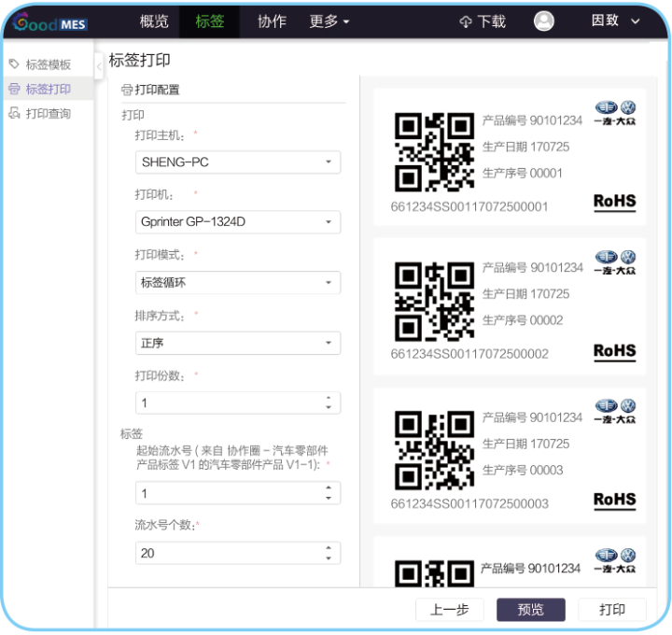Click the QR code on label 00003
672x635 pixels.
tap(434, 450)
